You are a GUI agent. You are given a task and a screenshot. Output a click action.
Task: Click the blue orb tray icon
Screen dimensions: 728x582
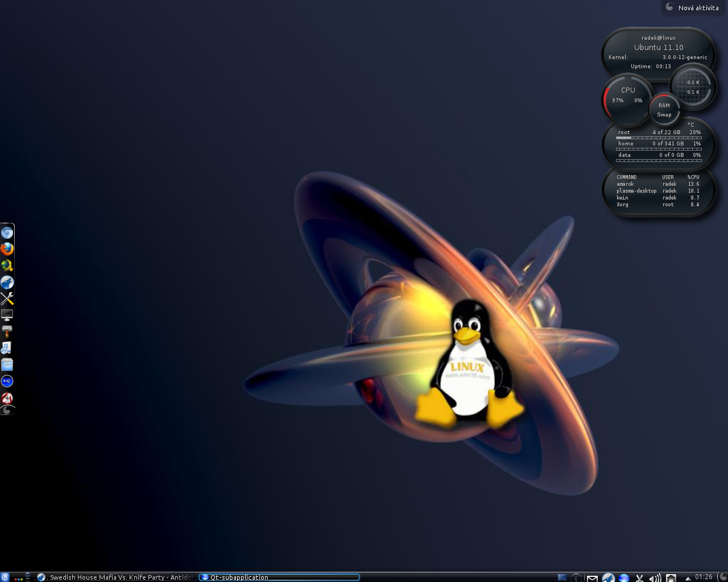coord(624,578)
